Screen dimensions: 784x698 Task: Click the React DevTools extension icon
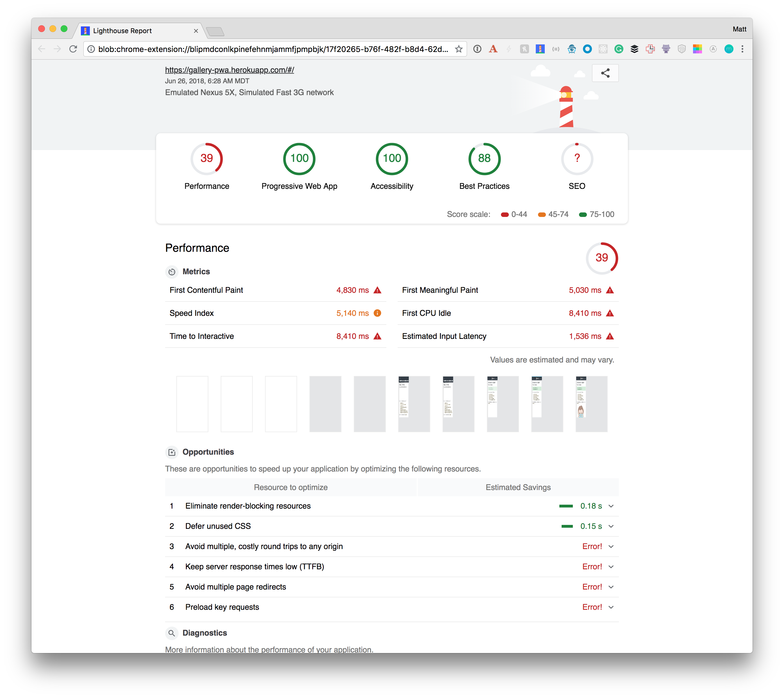(603, 49)
